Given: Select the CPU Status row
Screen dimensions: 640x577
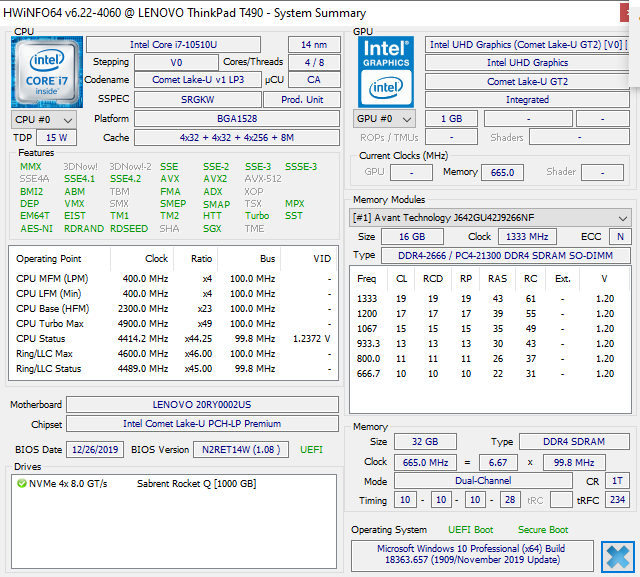Looking at the screenshot, I should (x=173, y=339).
